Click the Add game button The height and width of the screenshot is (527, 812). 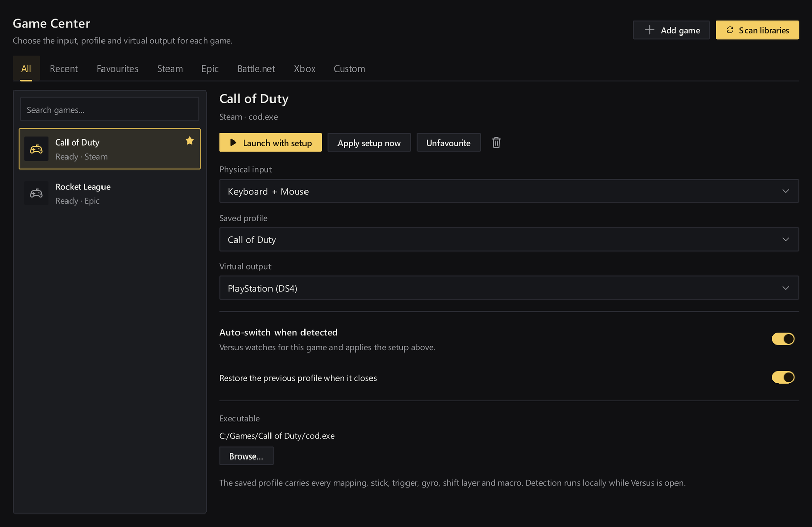[x=671, y=30]
